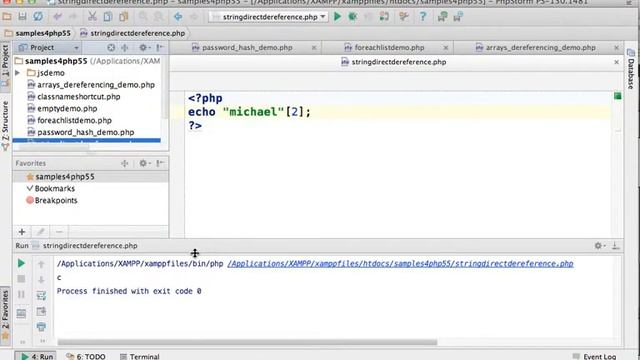Open the stringdirectdereference.php run configuration dropdown
The image size is (640, 360).
(x=268, y=17)
